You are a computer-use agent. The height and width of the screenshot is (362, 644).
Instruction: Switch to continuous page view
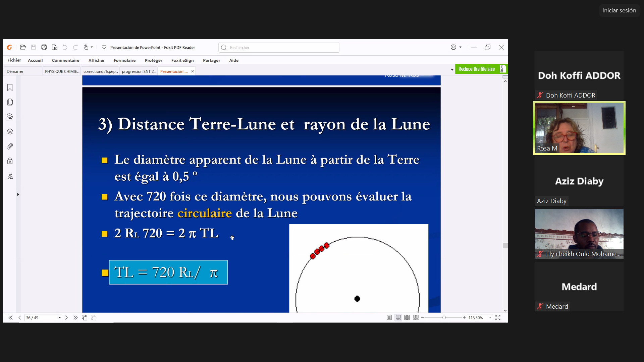coord(398,317)
